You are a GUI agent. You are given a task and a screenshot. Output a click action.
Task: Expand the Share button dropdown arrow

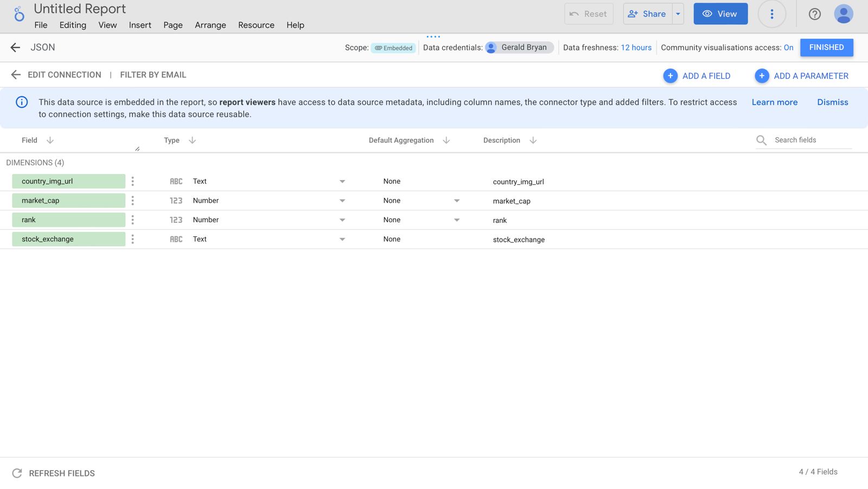coord(678,14)
